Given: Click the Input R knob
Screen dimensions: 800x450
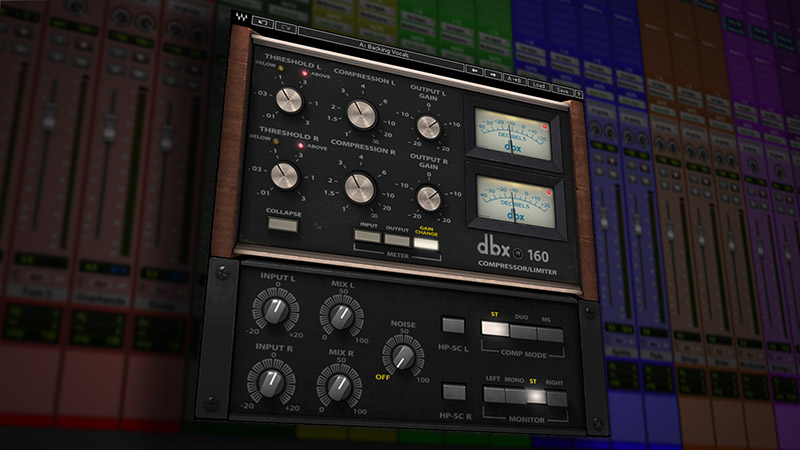Looking at the screenshot, I should (271, 382).
